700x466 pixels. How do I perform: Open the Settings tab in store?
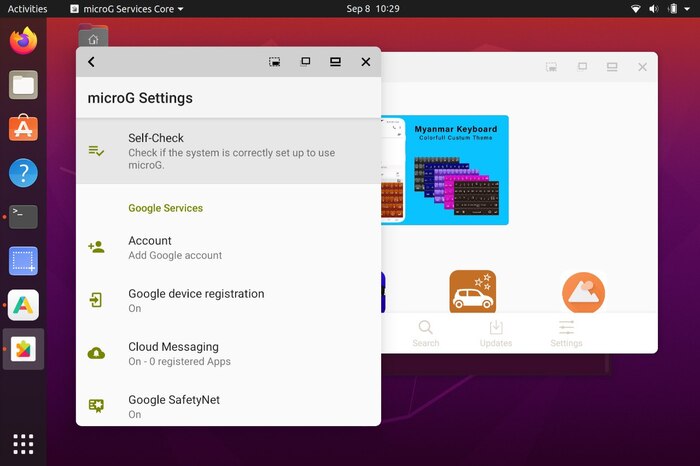566,333
